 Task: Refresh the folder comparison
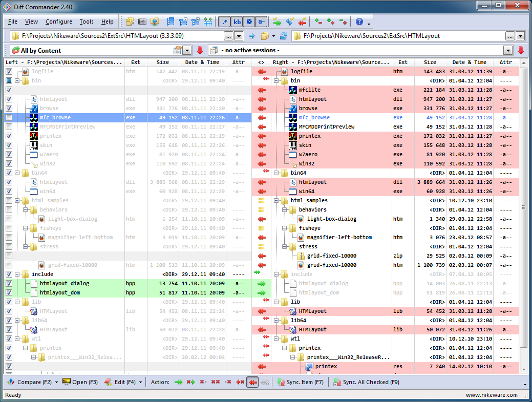[x=284, y=36]
